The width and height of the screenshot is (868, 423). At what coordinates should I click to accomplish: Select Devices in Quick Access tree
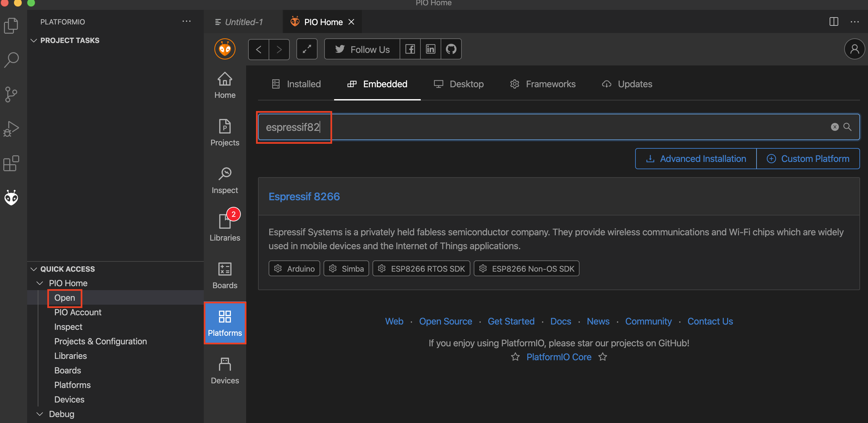pos(69,400)
